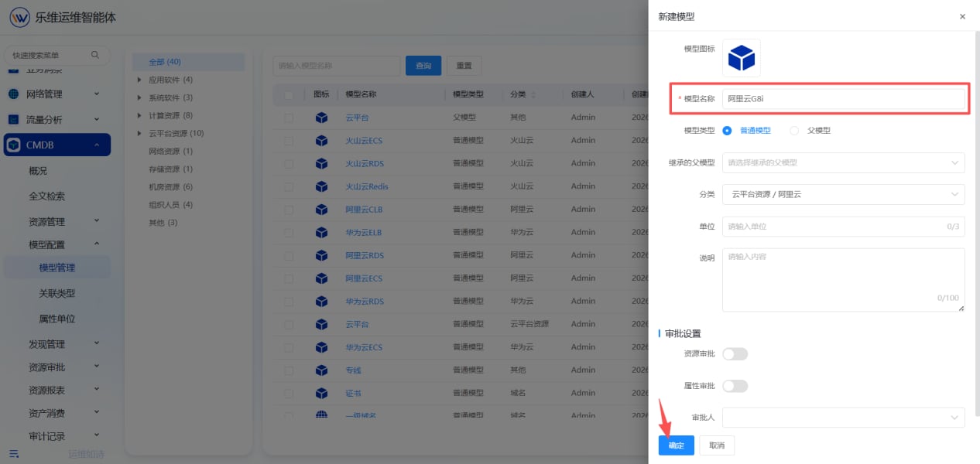The image size is (980, 464).
Task: Tick the checkbox for 专线 row
Action: tap(289, 370)
